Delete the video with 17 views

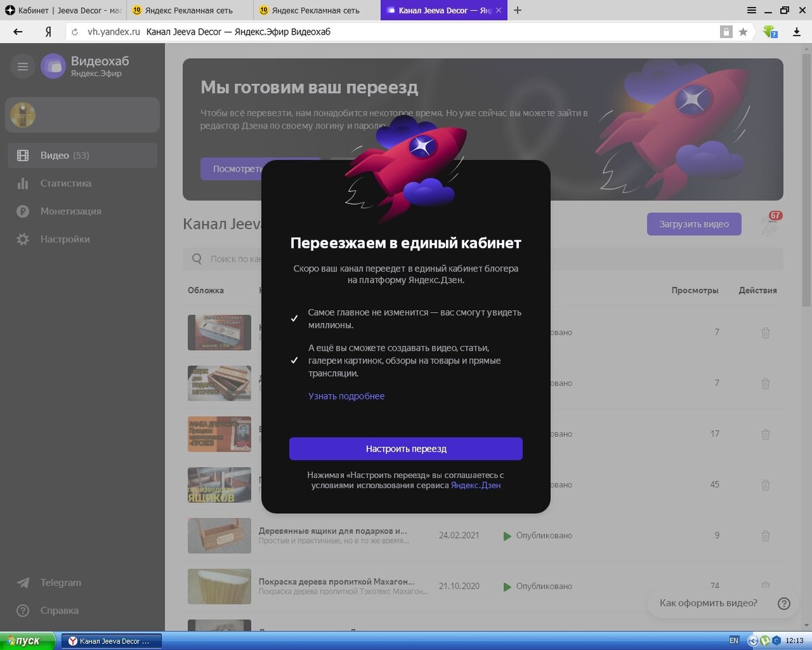[765, 434]
